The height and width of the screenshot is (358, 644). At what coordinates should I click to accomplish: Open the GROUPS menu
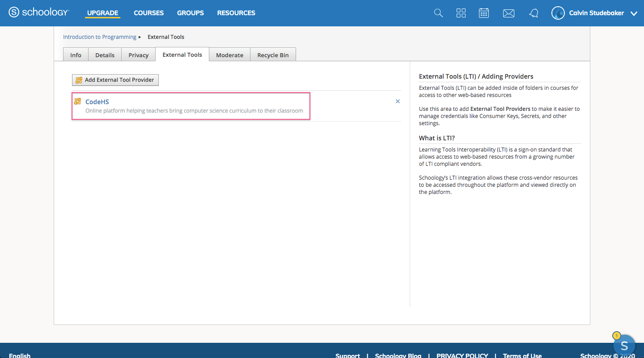[x=190, y=13]
